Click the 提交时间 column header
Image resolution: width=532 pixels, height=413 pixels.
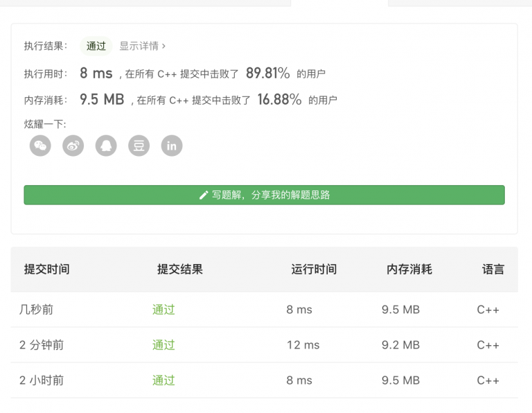point(46,270)
